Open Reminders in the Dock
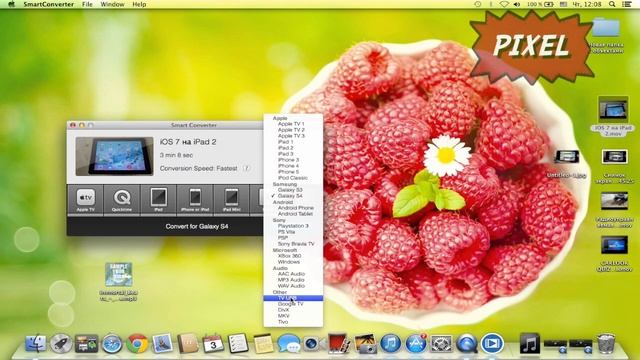The height and width of the screenshot is (360, 640). click(238, 343)
